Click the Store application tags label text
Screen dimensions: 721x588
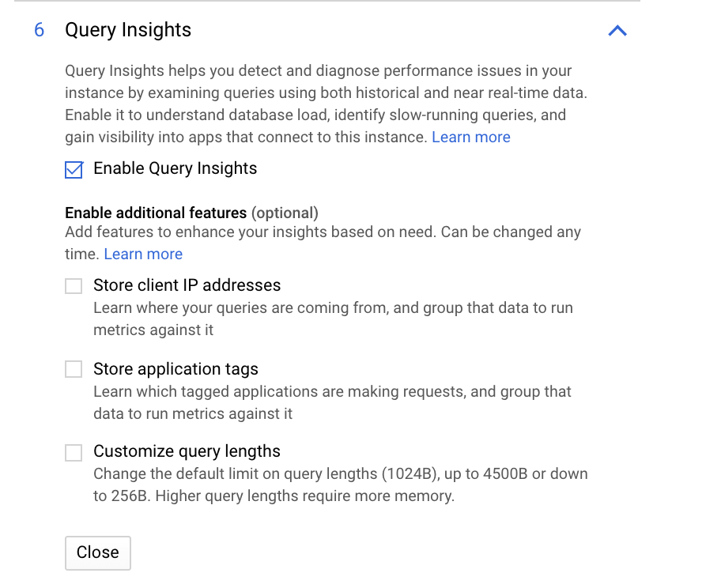click(176, 368)
